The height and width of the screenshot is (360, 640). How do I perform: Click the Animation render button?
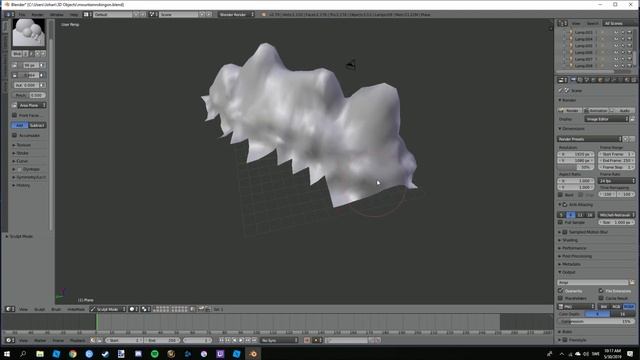point(596,110)
